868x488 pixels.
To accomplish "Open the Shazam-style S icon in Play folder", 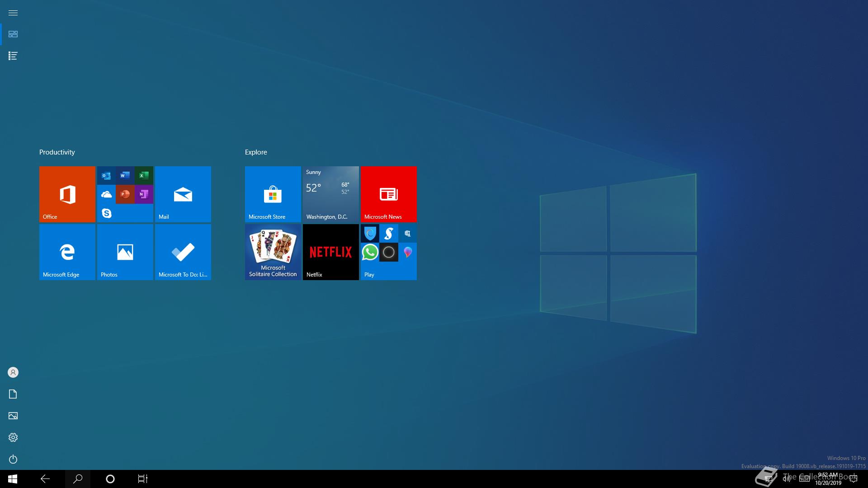I will [x=389, y=233].
